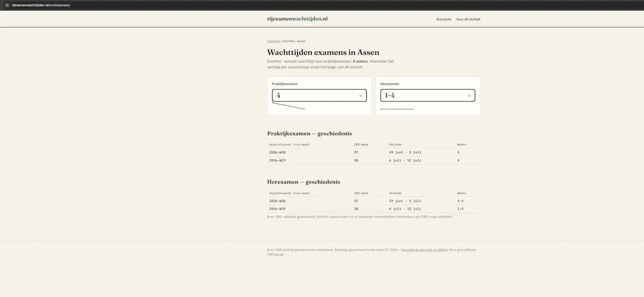The height and width of the screenshot is (297, 644).
Task: Click 'Weken' header in Praktijkexamen table
Action: pos(462,144)
